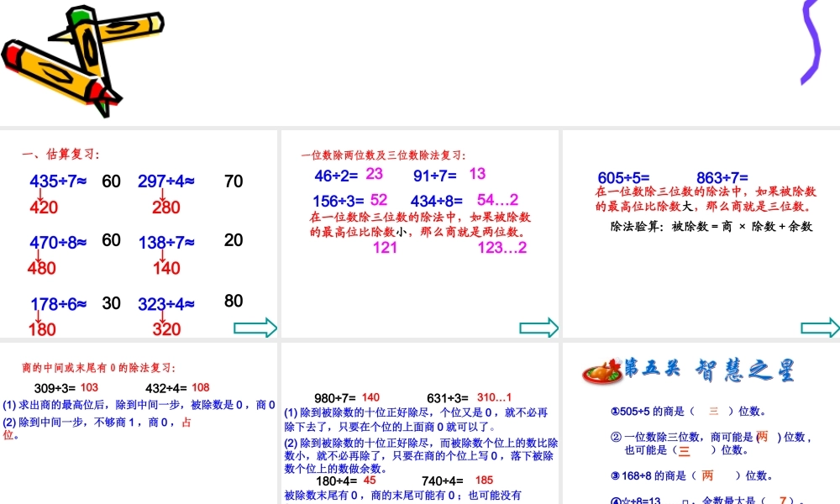Image resolution: width=840 pixels, height=504 pixels.
Task: Click the green arrow on the estimation review slide
Action: pos(254,328)
